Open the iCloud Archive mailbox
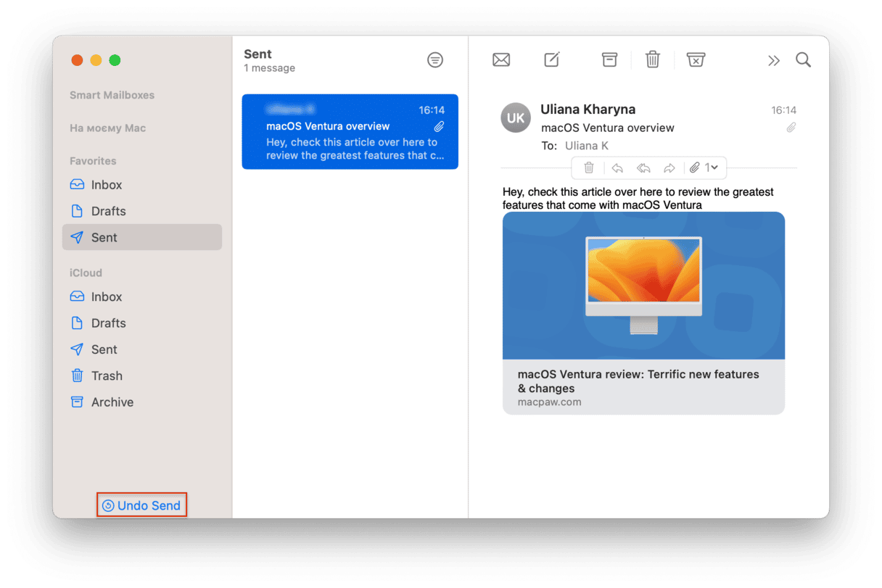Screen dimensions: 882x588 coord(142,402)
